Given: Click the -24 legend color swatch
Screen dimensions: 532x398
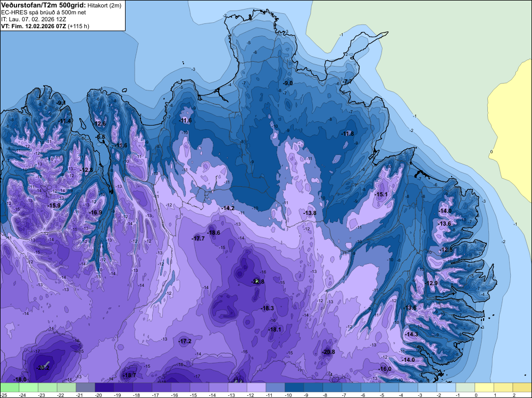Looking at the screenshot, I should click(29, 387).
